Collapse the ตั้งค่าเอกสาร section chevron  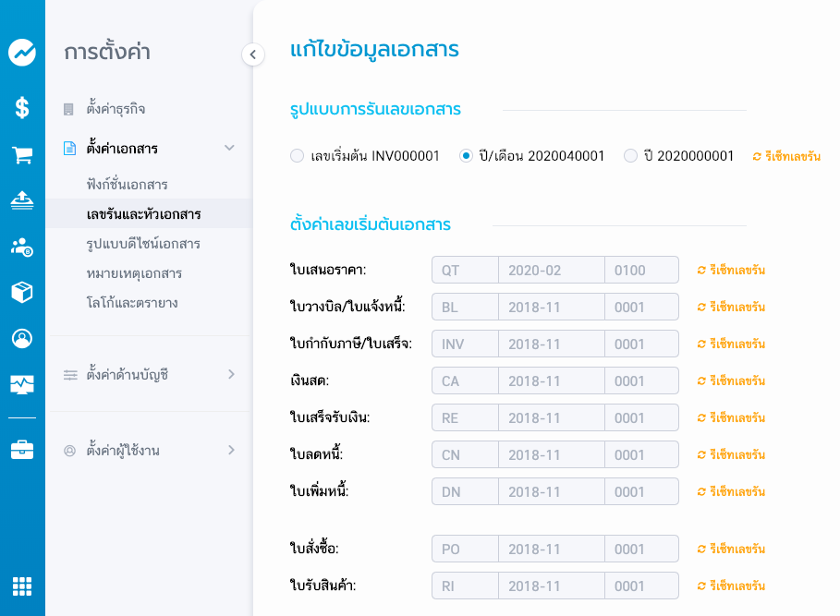click(229, 149)
